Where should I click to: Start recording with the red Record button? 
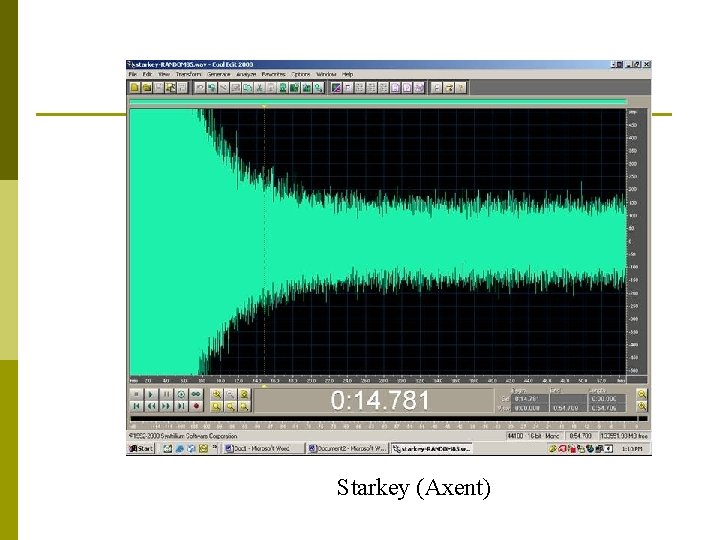(x=197, y=406)
